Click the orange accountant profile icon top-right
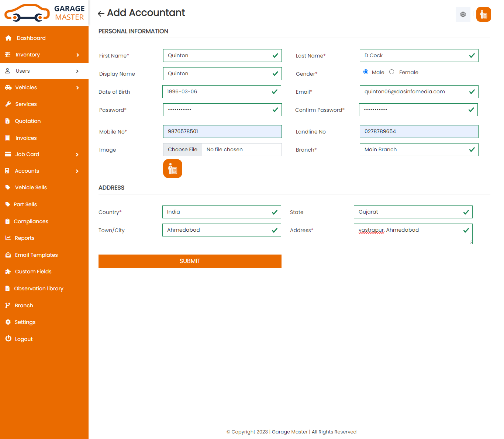Image resolution: width=504 pixels, height=439 pixels. [x=483, y=14]
